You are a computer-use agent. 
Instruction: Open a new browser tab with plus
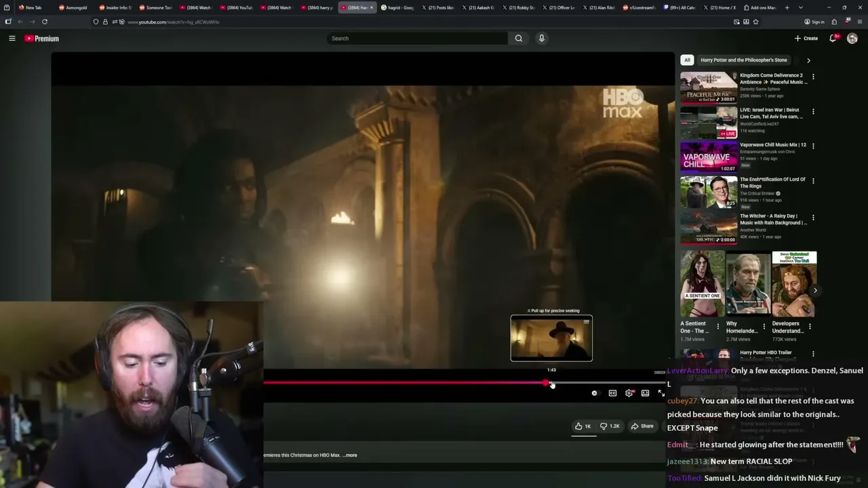tap(787, 7)
